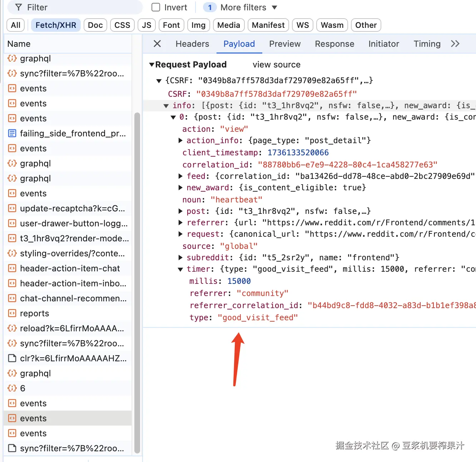Select the chat-channel-recommen... request

point(68,298)
